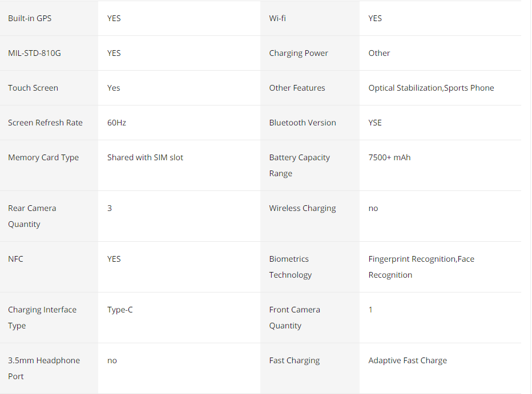Viewport: 532px width, 394px height.
Task: Select the Optical Stabilization,Sports Phone text
Action: (x=431, y=88)
